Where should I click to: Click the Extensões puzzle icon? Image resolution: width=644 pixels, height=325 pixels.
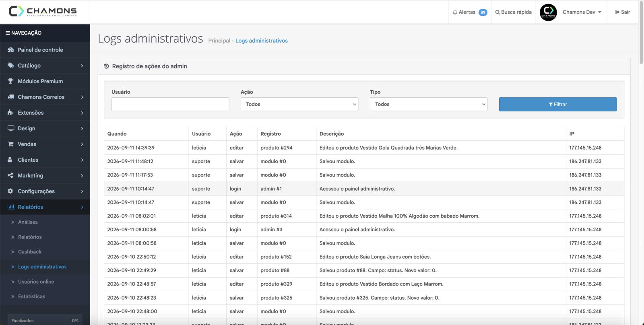click(10, 113)
